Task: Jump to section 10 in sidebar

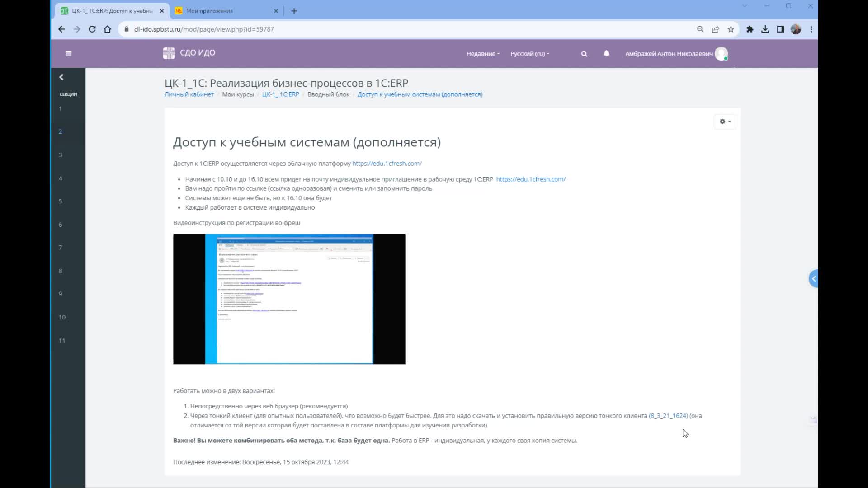Action: point(62,317)
